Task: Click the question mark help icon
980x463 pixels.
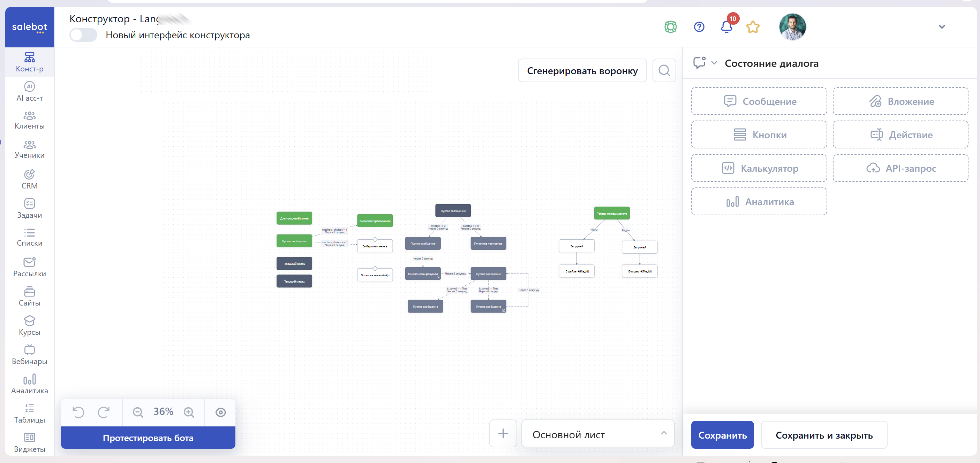Action: pyautogui.click(x=699, y=27)
